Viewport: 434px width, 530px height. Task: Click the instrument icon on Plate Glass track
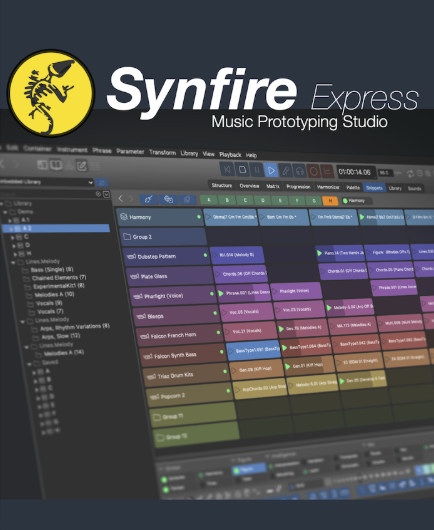point(135,276)
